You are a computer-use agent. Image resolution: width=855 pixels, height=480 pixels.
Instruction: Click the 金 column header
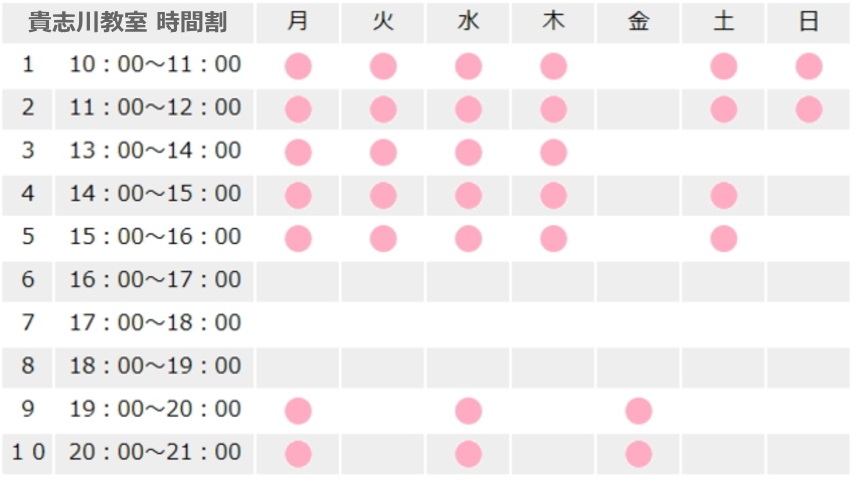click(638, 23)
